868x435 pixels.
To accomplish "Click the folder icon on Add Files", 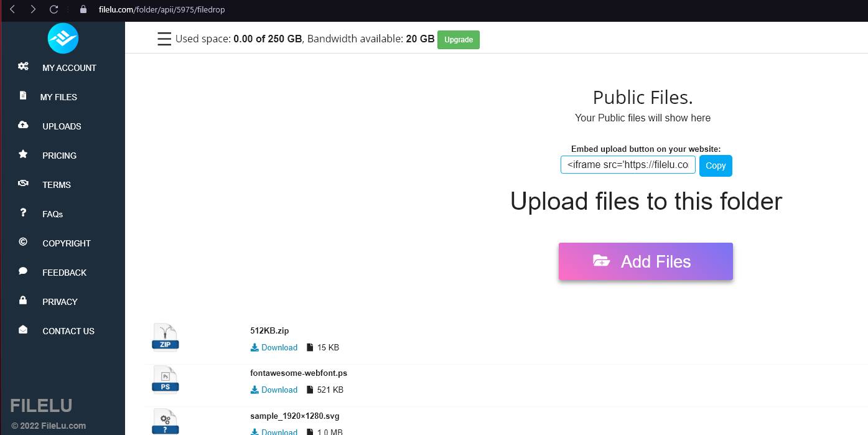I will pyautogui.click(x=601, y=261).
